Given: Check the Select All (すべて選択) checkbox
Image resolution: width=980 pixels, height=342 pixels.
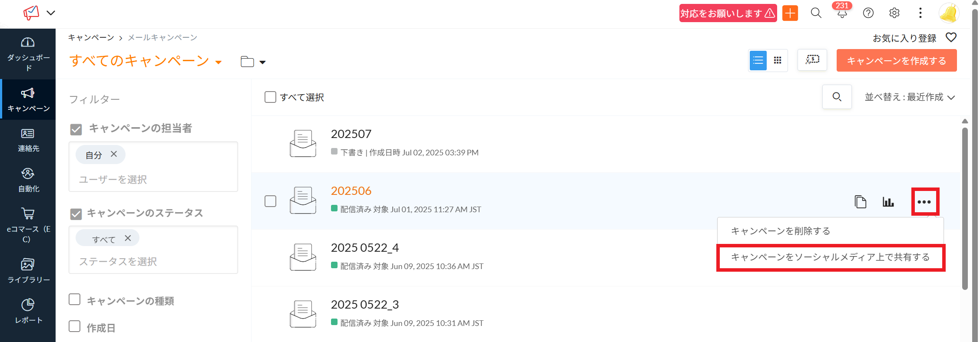Looking at the screenshot, I should [x=270, y=97].
